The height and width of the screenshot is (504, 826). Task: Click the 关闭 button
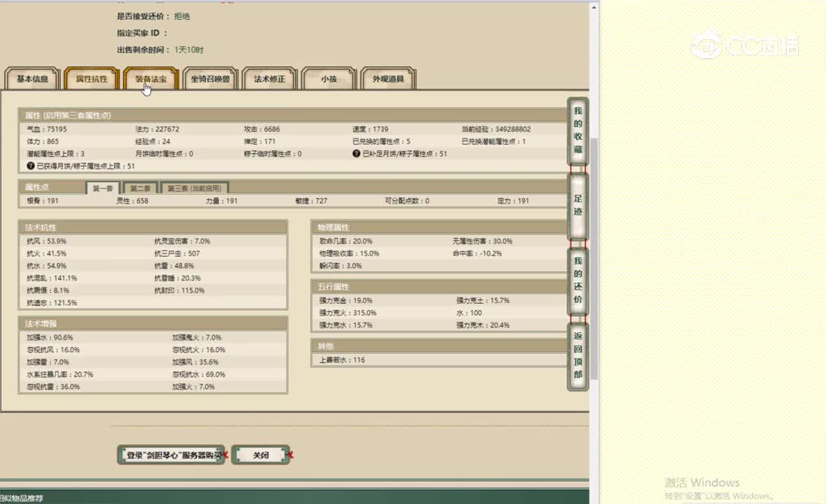[261, 455]
